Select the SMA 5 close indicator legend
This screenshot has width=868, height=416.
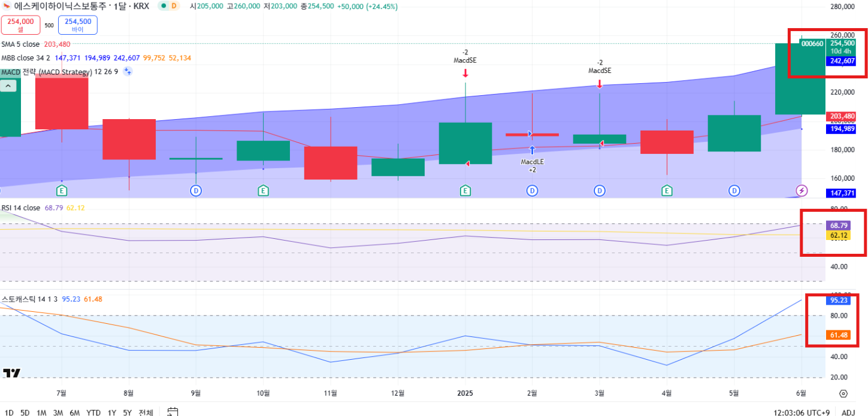[x=20, y=44]
